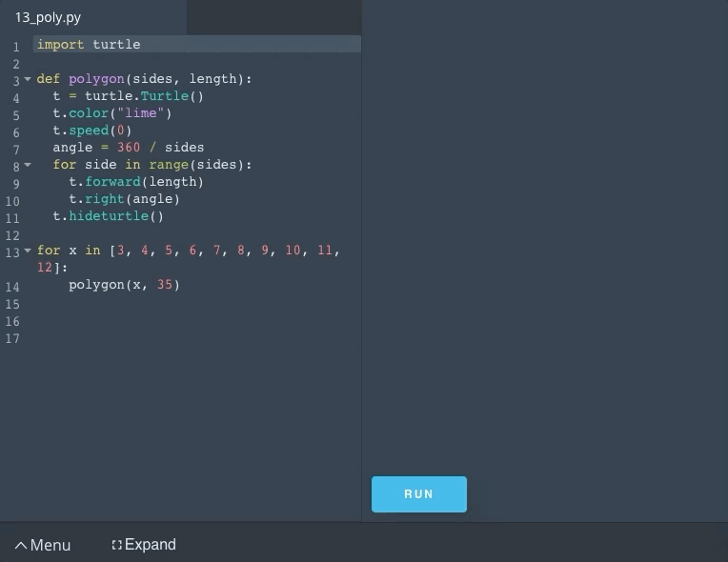Click the "lime" string on line 5
This screenshot has width=728, height=562.
pyautogui.click(x=140, y=113)
